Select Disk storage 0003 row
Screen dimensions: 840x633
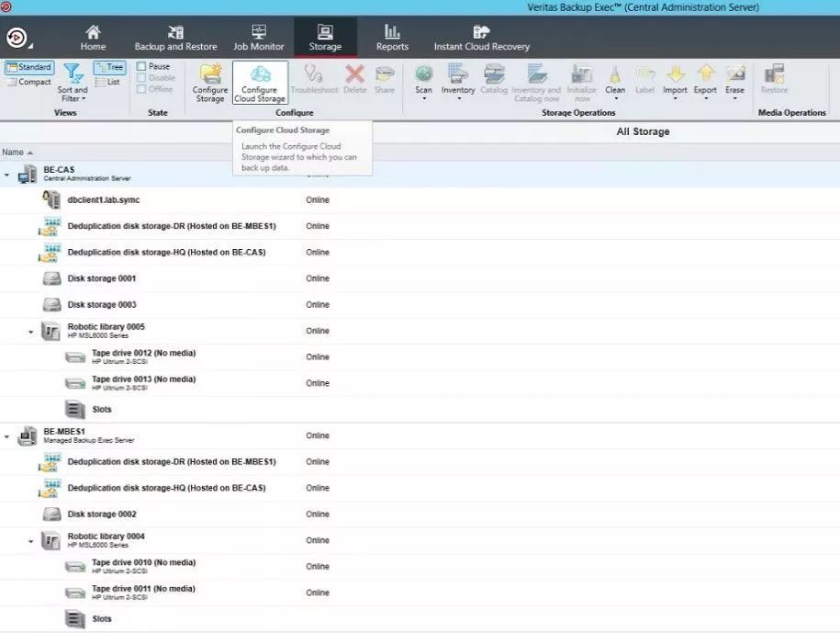click(x=420, y=305)
